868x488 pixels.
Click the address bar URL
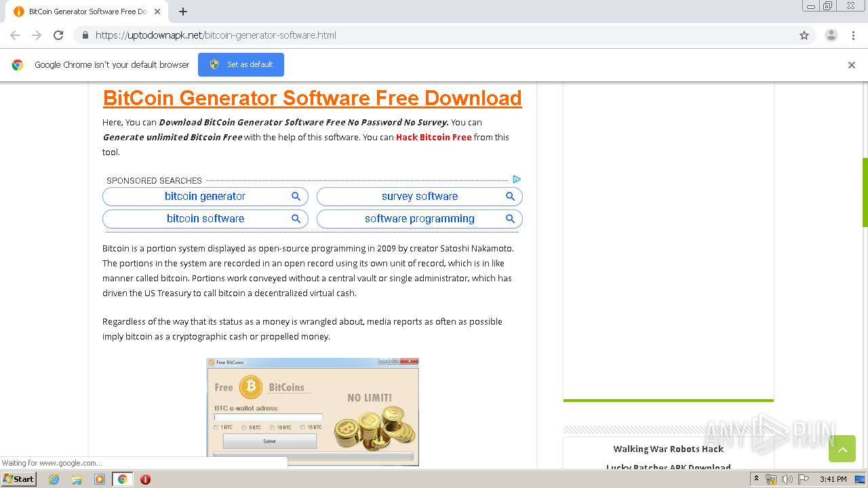216,35
